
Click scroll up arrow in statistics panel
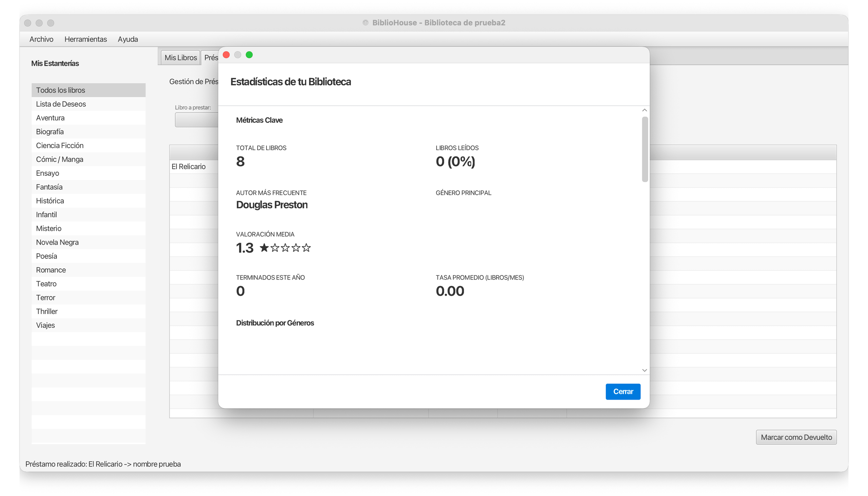click(x=644, y=110)
